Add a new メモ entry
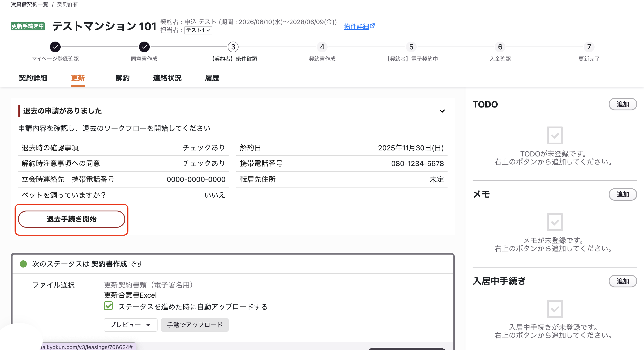Image resolution: width=644 pixels, height=350 pixels. [x=623, y=194]
